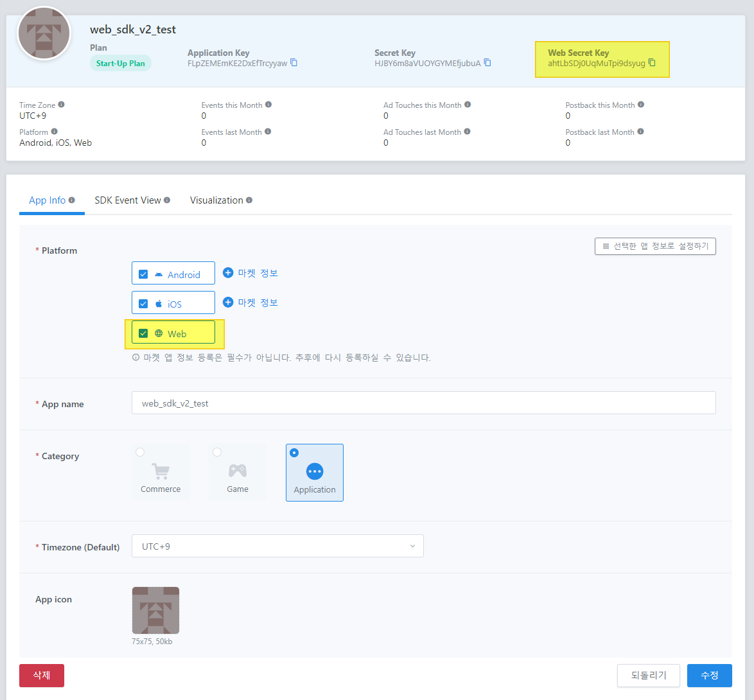
Task: Click the App name input field
Action: (x=423, y=403)
